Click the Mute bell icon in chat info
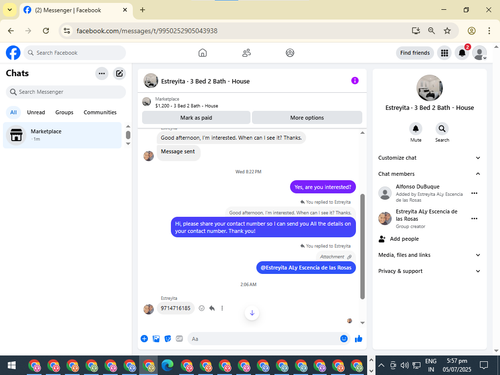The image size is (500, 375). 416,128
